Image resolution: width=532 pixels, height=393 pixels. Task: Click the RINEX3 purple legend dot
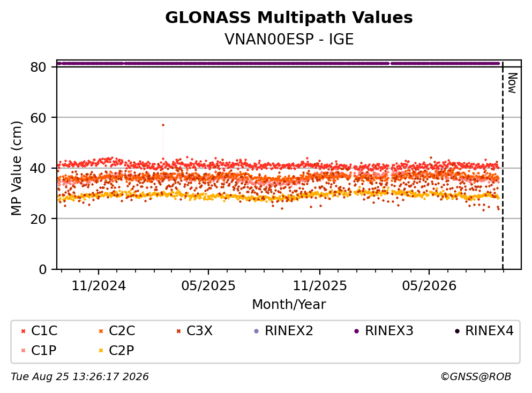[357, 331]
